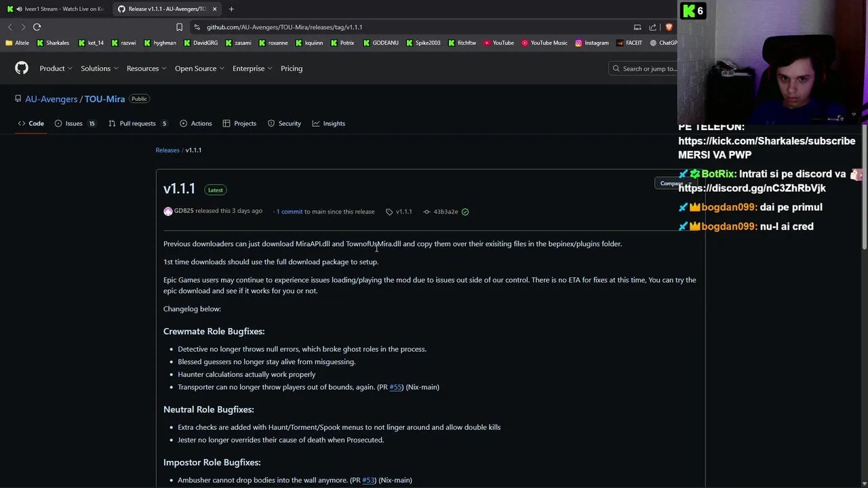Switch to the Security tab

[284, 123]
